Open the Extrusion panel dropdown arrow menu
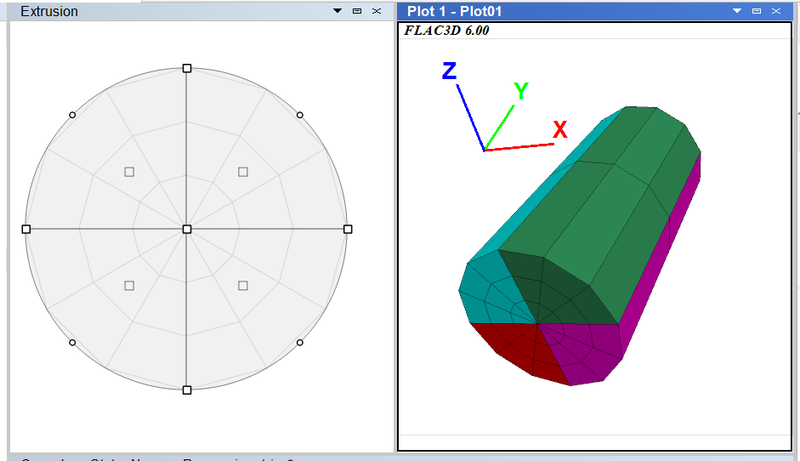Screen dimensions: 800x461 (x=338, y=10)
